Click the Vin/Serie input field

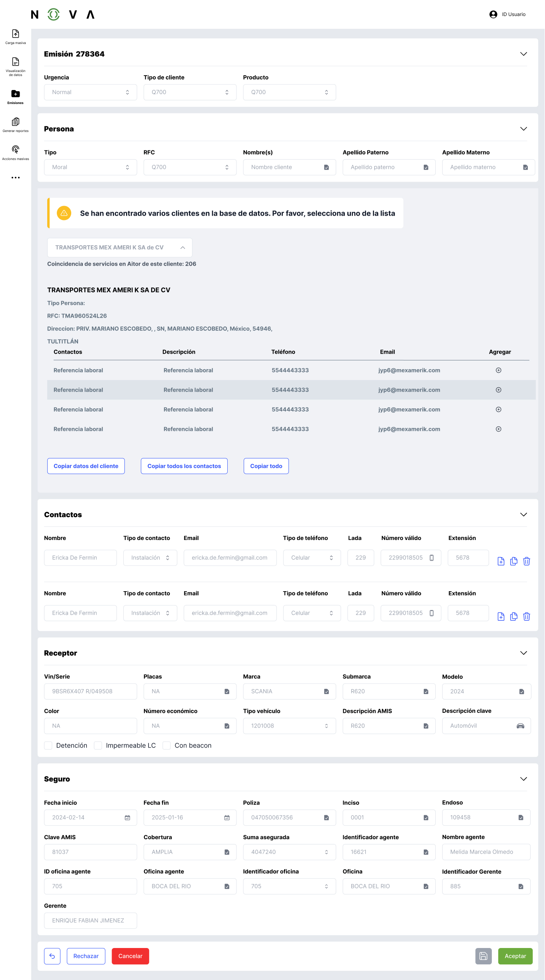click(x=90, y=691)
